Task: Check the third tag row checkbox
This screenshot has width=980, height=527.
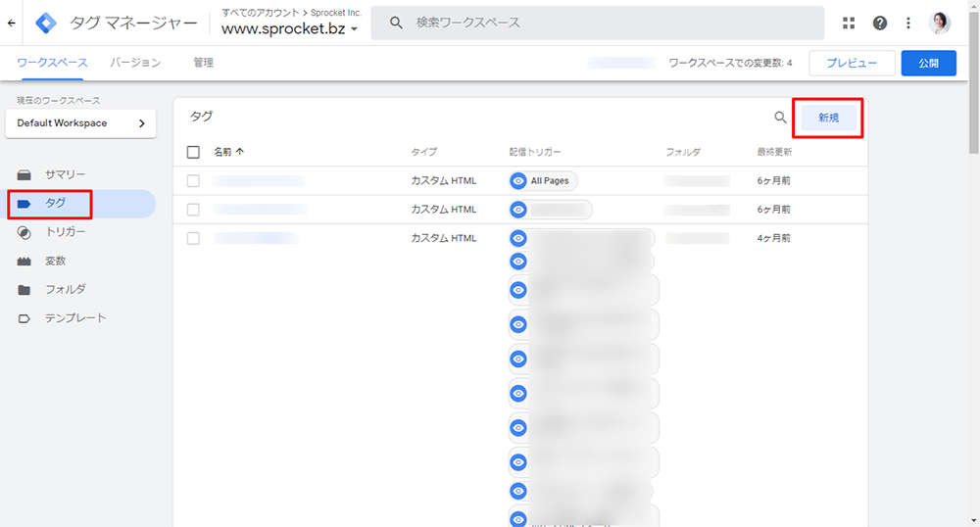Action: (x=193, y=238)
